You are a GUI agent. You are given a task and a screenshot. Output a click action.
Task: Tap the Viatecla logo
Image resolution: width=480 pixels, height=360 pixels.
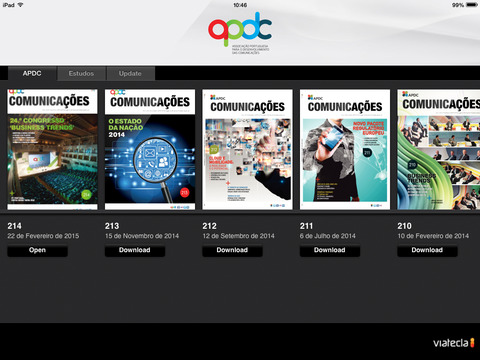(454, 343)
